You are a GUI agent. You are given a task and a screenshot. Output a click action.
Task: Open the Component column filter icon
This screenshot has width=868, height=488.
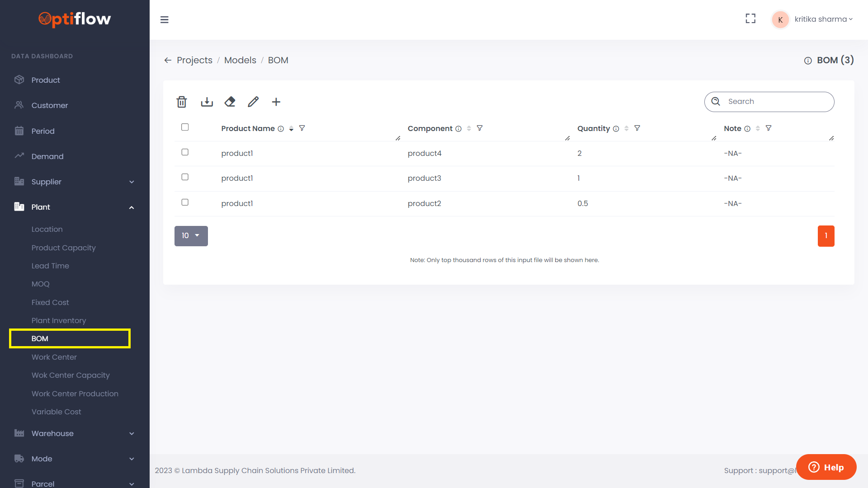point(480,128)
